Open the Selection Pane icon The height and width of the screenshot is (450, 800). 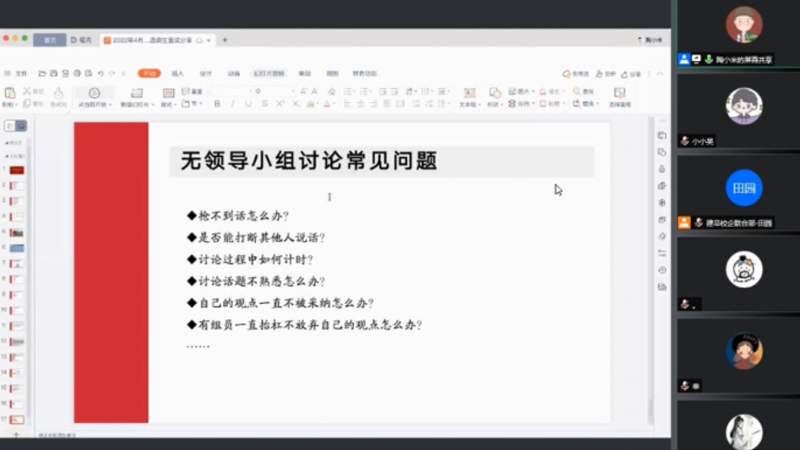coord(620,92)
